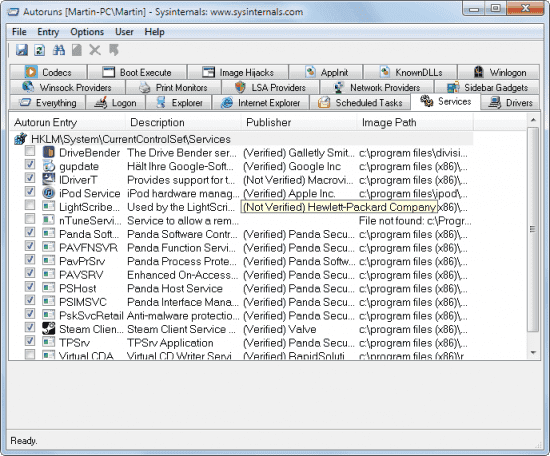Click the TPSrv entry icon
Screen dimensions: 550x456
pyautogui.click(x=49, y=342)
